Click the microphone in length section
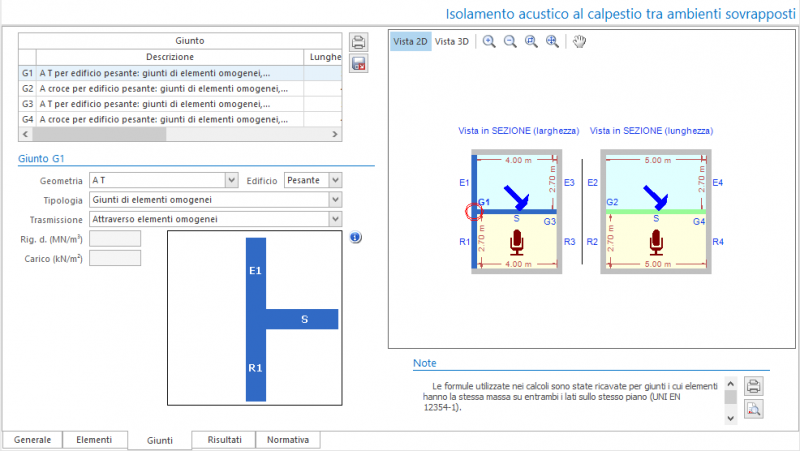Image resolution: width=800 pixels, height=451 pixels. coord(656,242)
